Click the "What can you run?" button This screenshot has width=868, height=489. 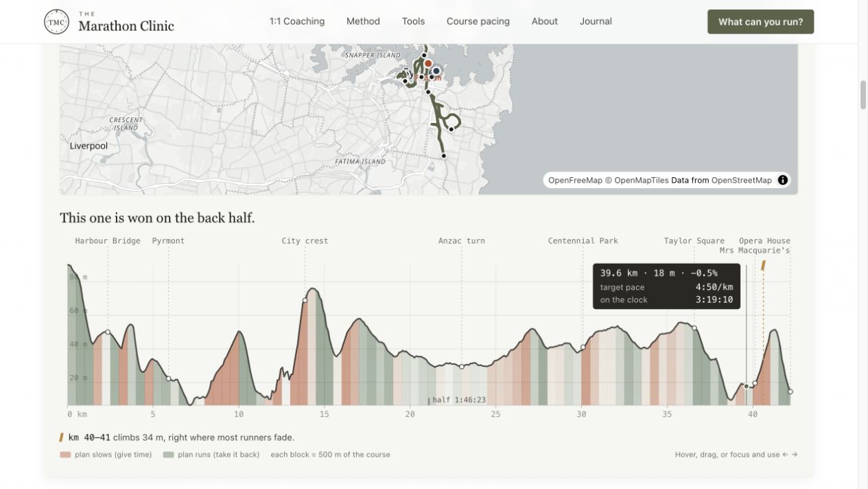tap(760, 22)
